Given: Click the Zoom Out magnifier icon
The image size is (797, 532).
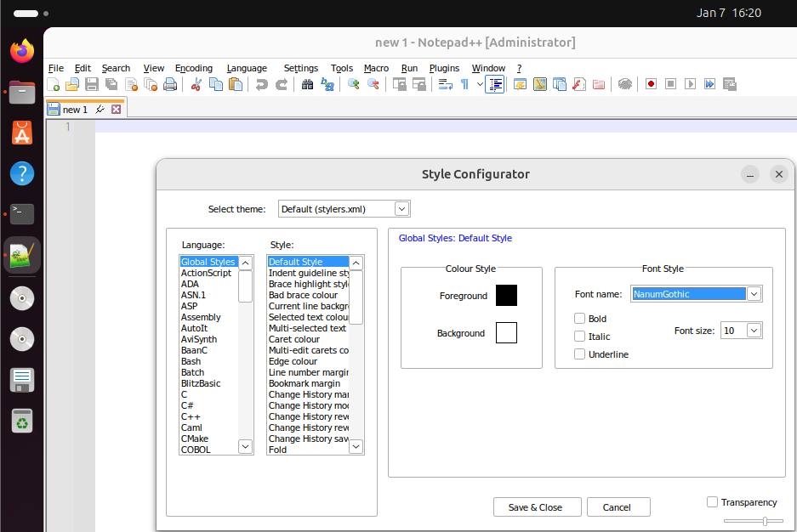Looking at the screenshot, I should pyautogui.click(x=373, y=84).
